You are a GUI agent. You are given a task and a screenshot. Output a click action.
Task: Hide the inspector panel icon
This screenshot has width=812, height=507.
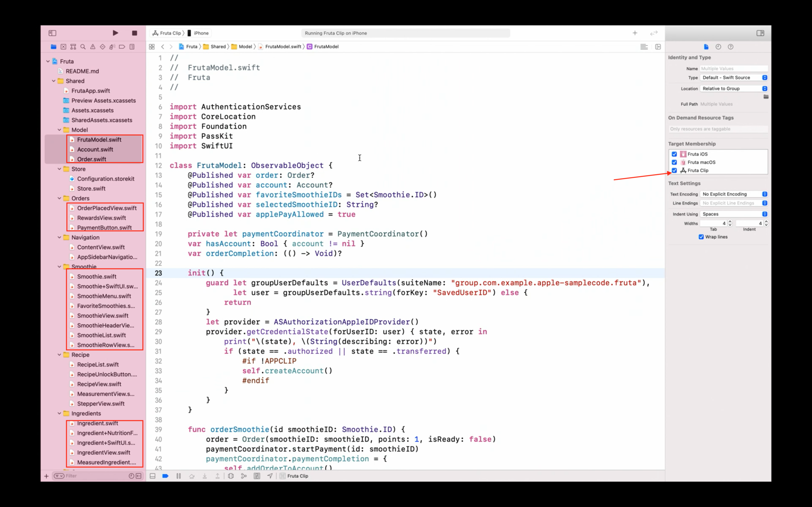click(x=760, y=33)
